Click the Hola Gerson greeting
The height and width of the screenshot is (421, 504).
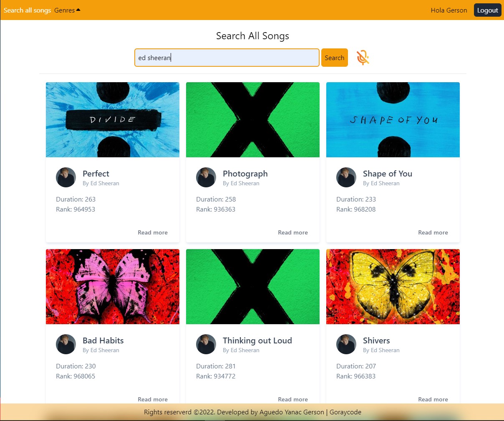coord(449,10)
